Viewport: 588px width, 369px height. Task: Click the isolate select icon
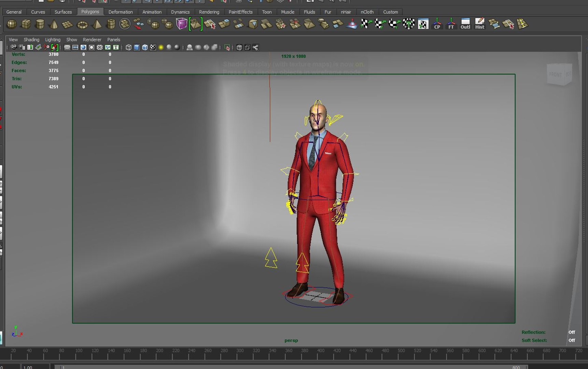pyautogui.click(x=227, y=47)
